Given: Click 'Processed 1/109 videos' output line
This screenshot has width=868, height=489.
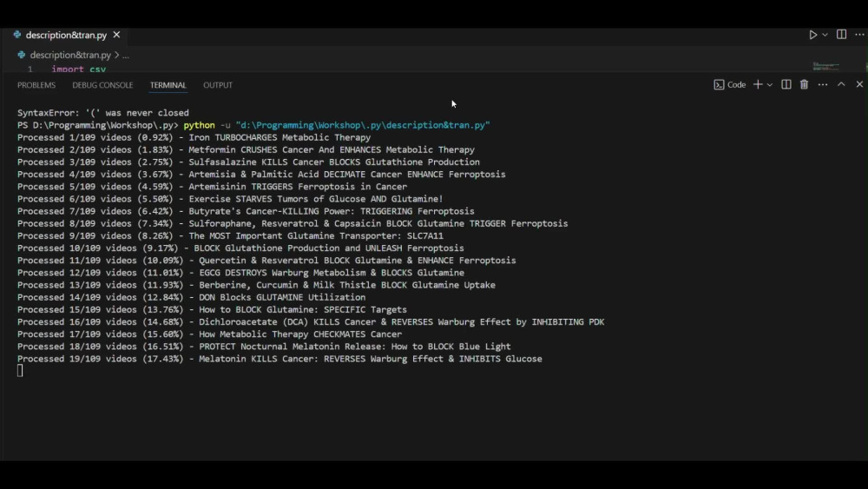Looking at the screenshot, I should (x=194, y=137).
